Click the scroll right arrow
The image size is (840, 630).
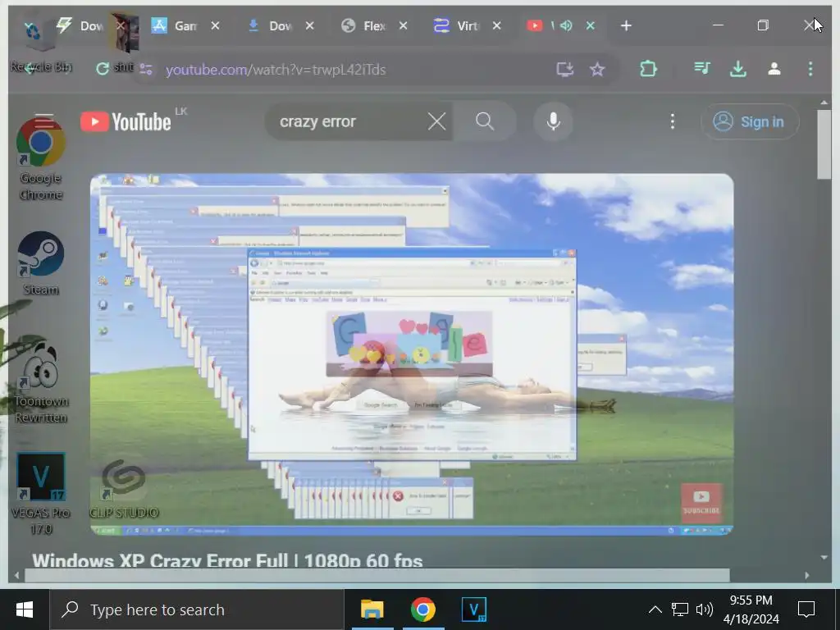click(x=807, y=575)
